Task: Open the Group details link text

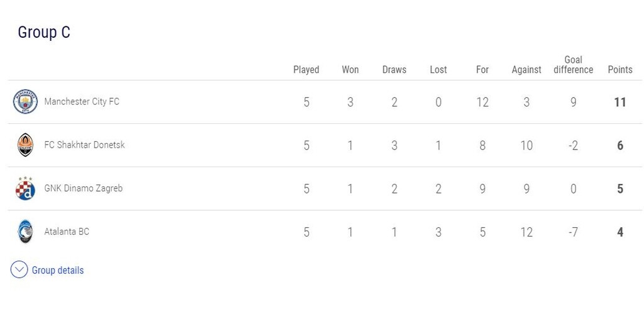Action: 58,270
